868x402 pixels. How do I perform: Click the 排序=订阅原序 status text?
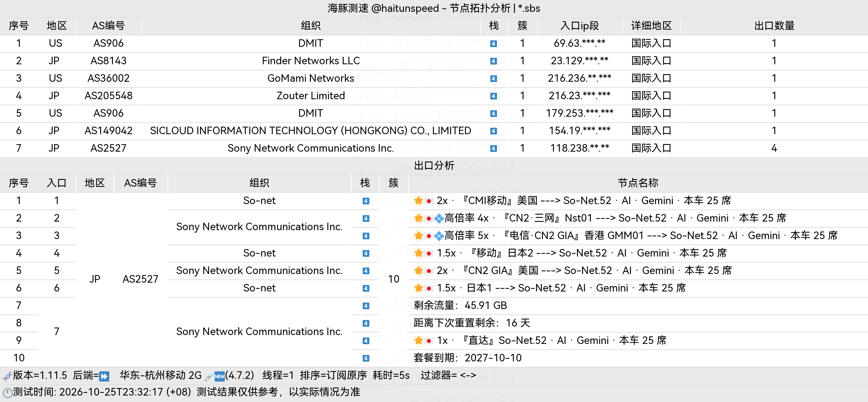pyautogui.click(x=333, y=375)
